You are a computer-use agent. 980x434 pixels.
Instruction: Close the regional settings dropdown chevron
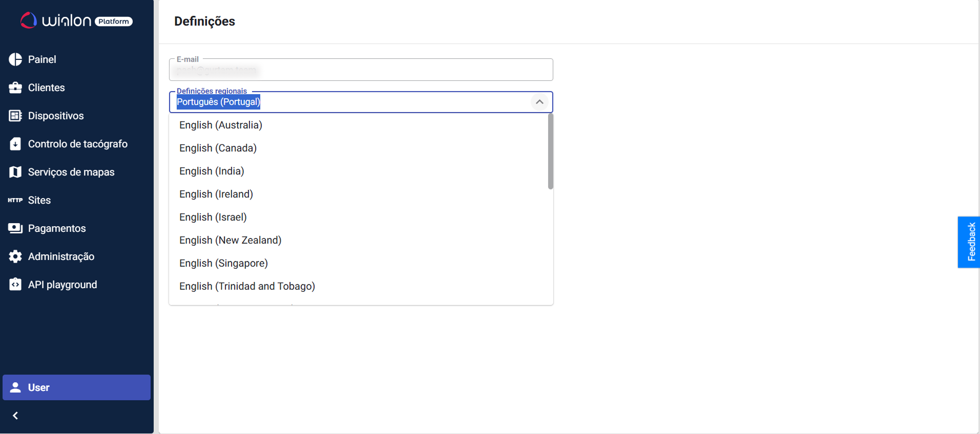(x=539, y=102)
